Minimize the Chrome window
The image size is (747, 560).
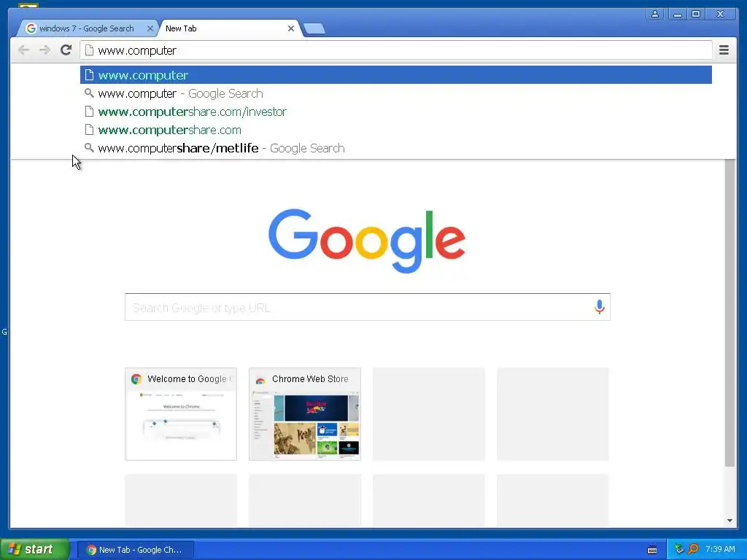point(678,15)
